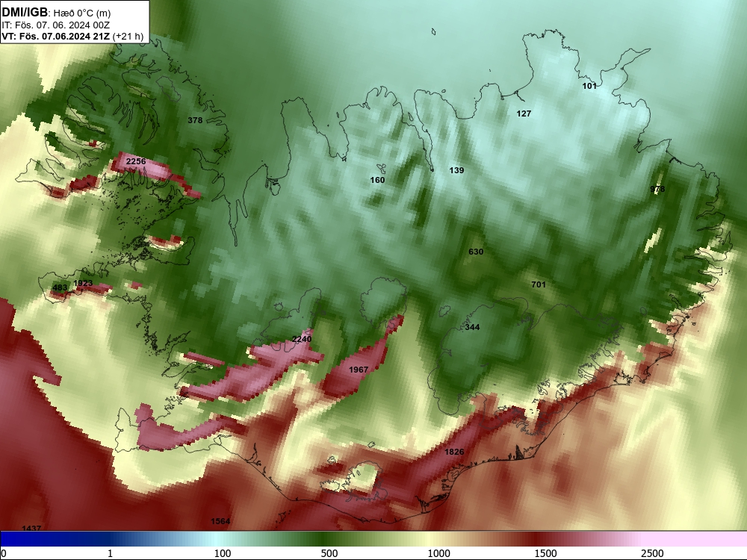
Task: Click the VT valid time line
Action: (x=73, y=36)
